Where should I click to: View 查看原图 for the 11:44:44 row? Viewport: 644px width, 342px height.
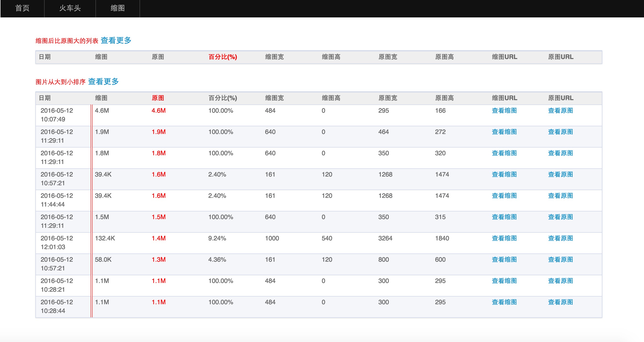(560, 196)
